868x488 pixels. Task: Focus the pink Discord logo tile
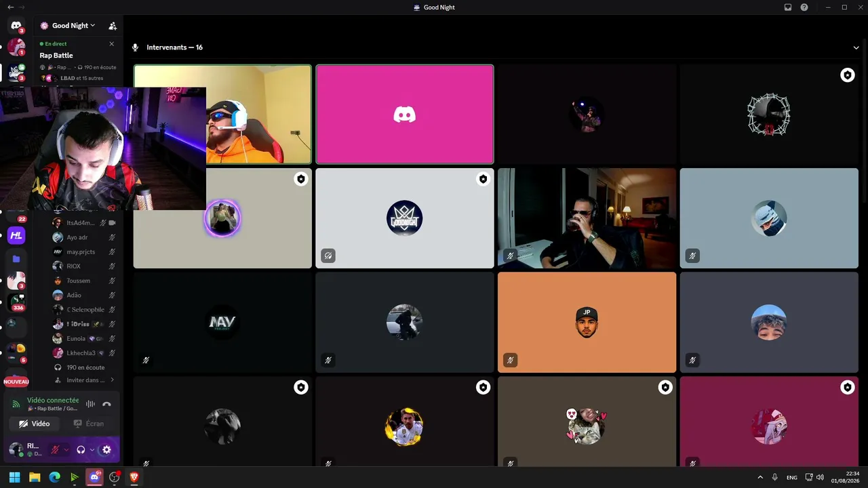click(x=405, y=115)
